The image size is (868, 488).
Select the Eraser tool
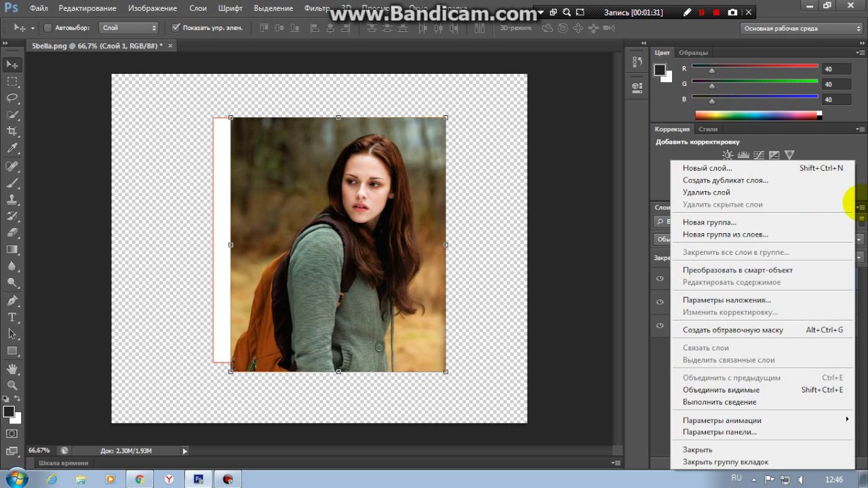[12, 233]
